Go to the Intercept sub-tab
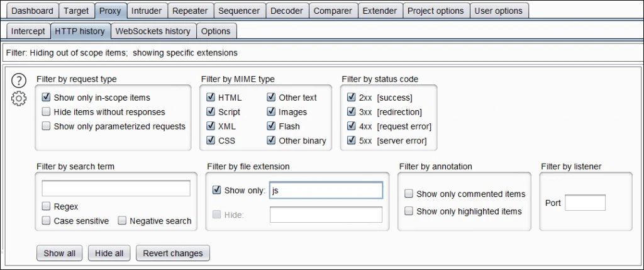The image size is (644, 270). click(x=28, y=31)
